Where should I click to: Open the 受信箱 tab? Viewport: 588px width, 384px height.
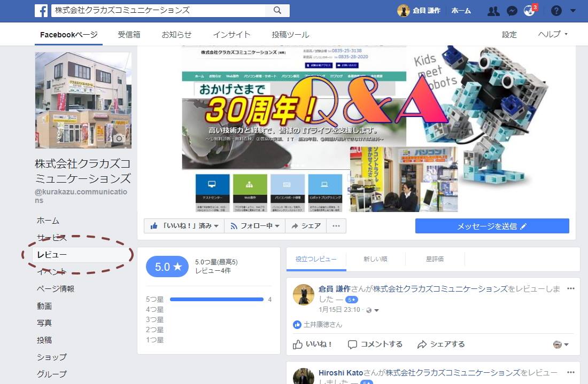pos(129,35)
